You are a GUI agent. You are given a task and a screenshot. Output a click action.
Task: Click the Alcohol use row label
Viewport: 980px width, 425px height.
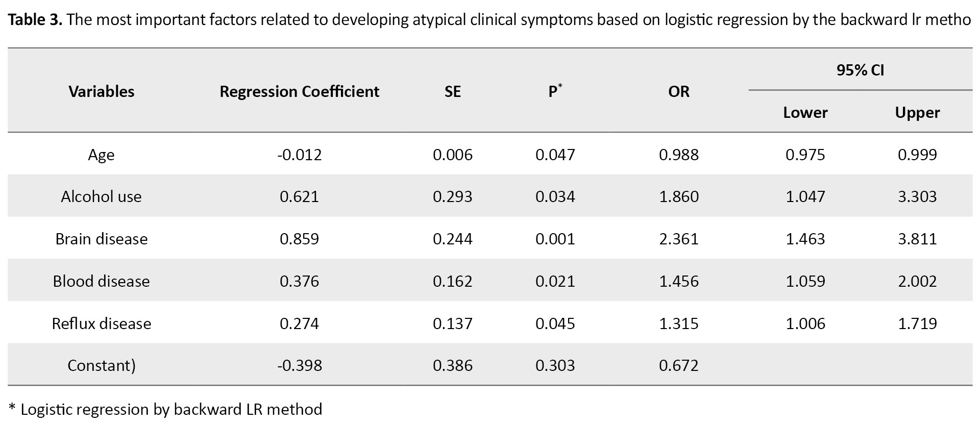pos(101,196)
